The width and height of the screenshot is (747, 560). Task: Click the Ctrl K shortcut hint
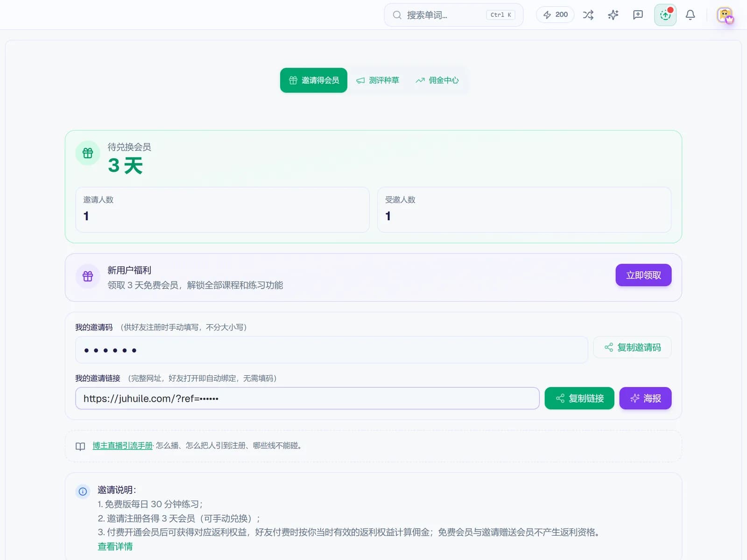(x=500, y=15)
